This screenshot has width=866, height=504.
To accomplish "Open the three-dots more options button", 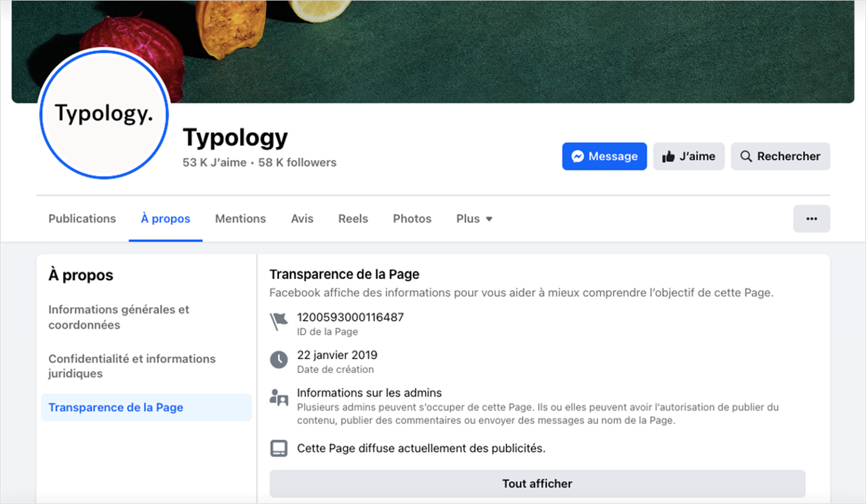I will pos(812,219).
